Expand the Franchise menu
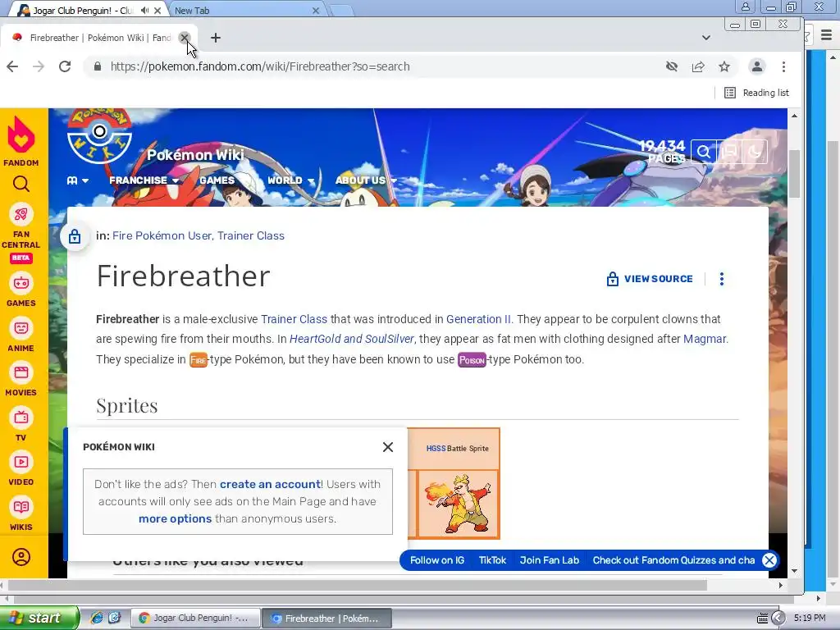This screenshot has height=630, width=840. pyautogui.click(x=144, y=180)
